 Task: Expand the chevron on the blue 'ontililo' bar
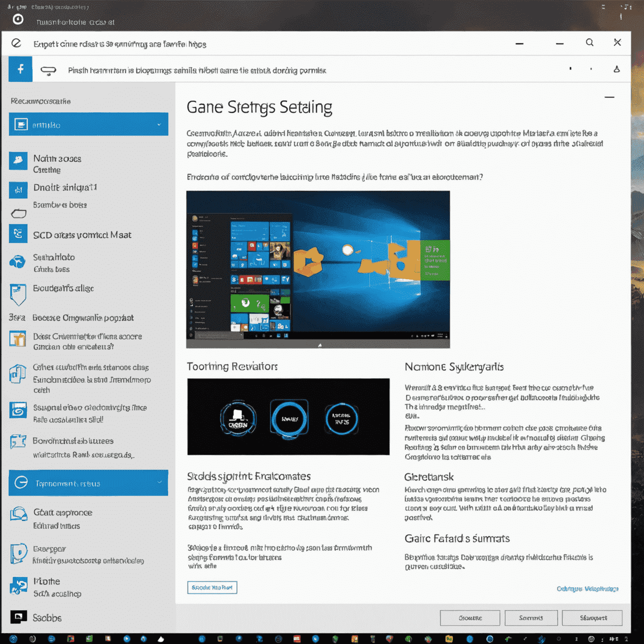159,125
